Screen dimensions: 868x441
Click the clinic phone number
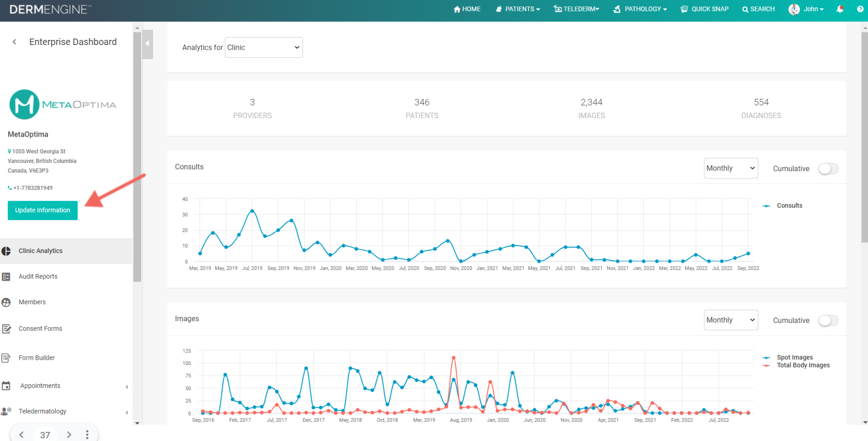pyautogui.click(x=33, y=188)
